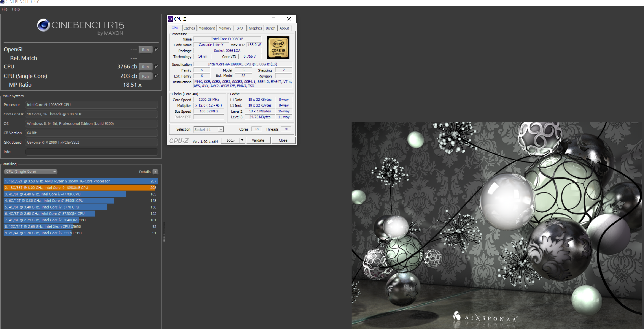Switch to the About tab
The height and width of the screenshot is (329, 644).
284,28
